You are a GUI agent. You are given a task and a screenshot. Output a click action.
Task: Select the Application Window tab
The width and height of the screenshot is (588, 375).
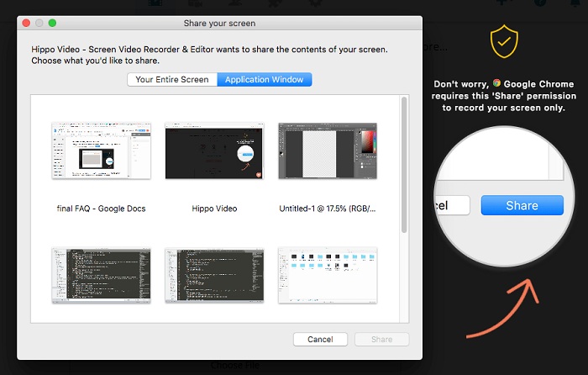(x=265, y=80)
